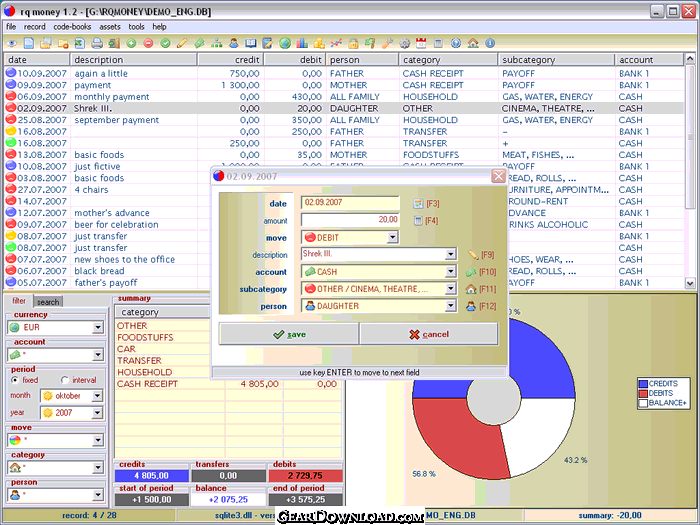700x525 pixels.
Task: Click the hierarchy tree toolbar icon
Action: click(217, 43)
